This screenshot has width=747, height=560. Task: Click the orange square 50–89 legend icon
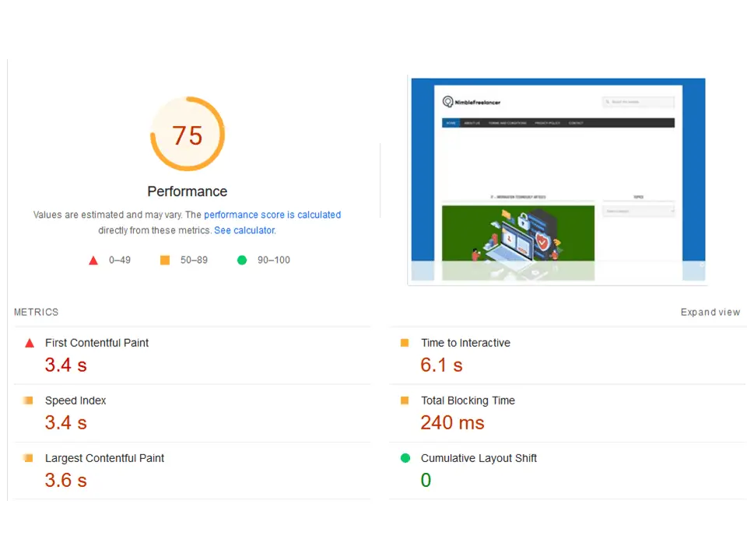[x=165, y=261]
